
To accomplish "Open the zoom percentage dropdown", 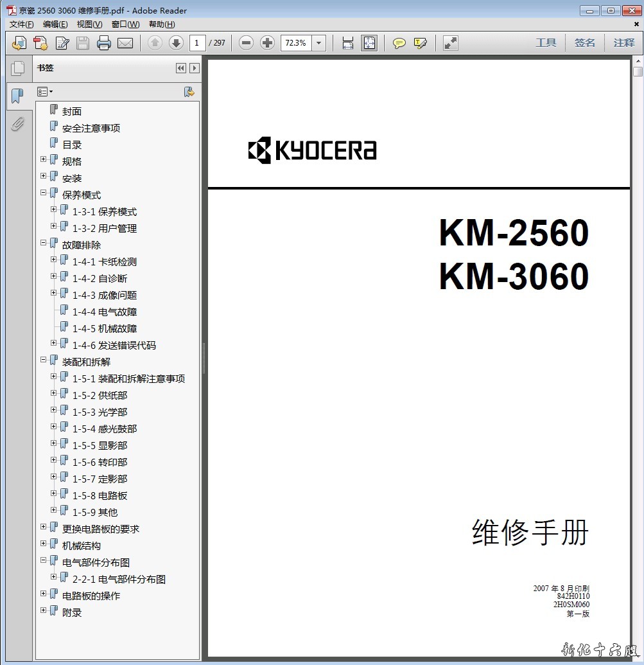I will [x=319, y=43].
